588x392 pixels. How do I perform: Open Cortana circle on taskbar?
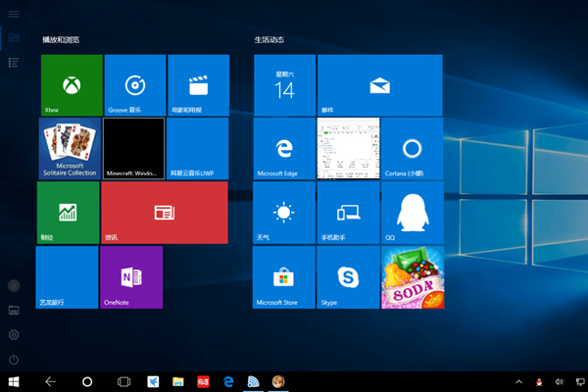tap(87, 382)
